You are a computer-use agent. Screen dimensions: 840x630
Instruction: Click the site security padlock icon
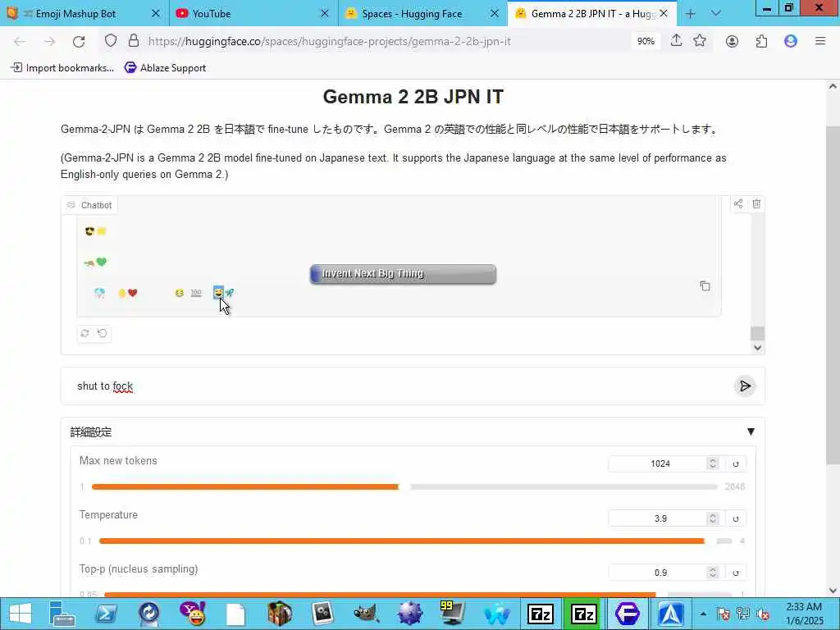point(134,41)
